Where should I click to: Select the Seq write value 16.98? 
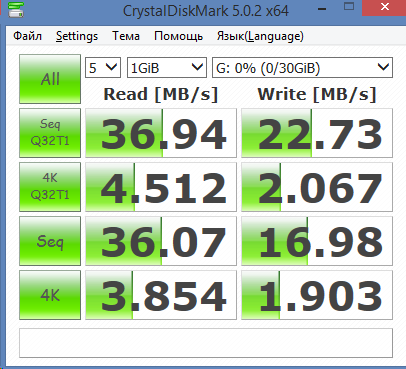[317, 241]
